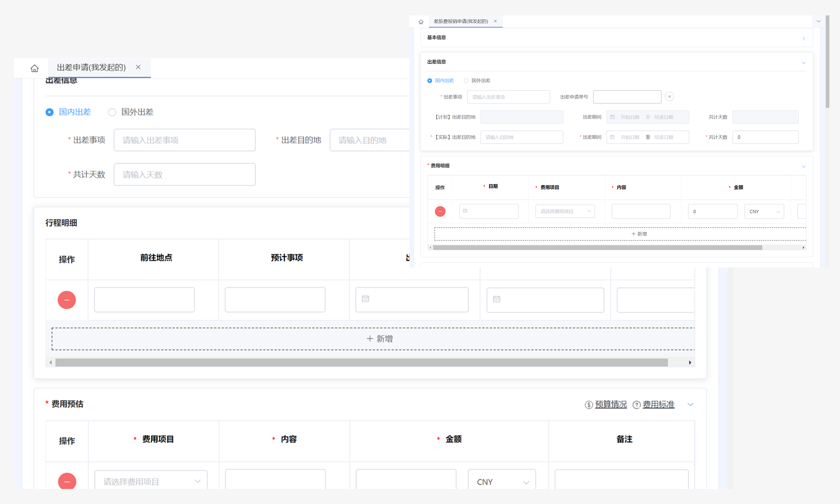This screenshot has height=504, width=840.
Task: Click the home icon beside 出差申请 tab
Action: (34, 68)
